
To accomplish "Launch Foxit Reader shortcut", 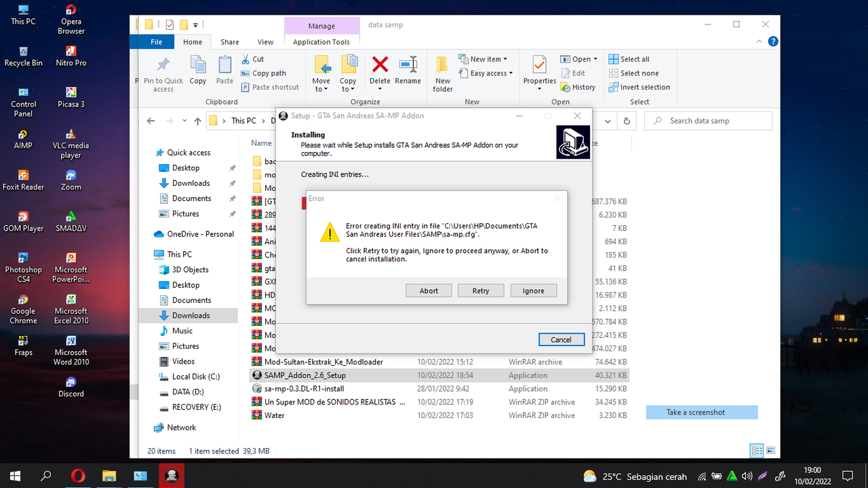I will point(23,181).
